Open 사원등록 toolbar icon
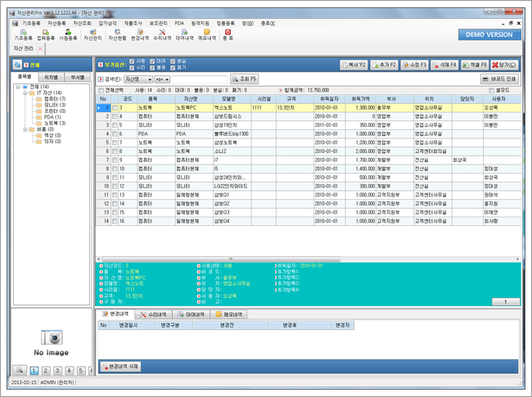 coord(68,34)
